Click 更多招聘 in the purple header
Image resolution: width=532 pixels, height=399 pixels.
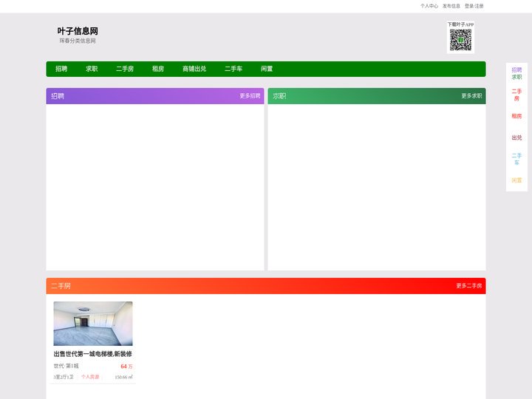(x=250, y=96)
